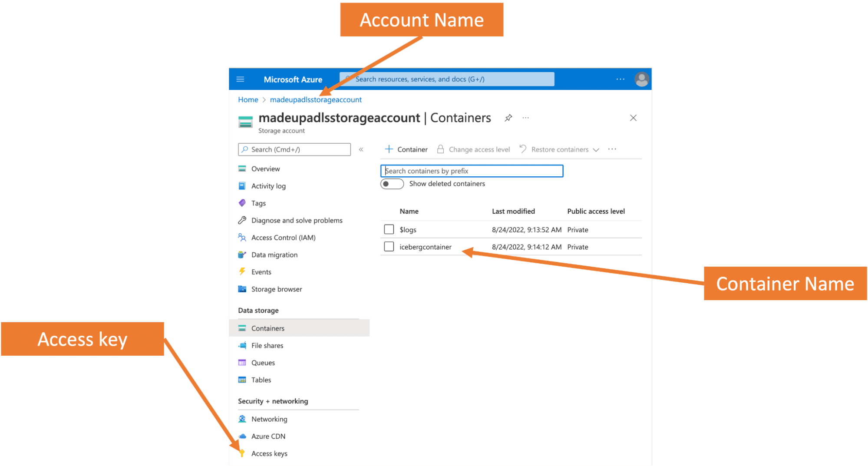Select the icebergcontainer checkbox

[x=388, y=246]
